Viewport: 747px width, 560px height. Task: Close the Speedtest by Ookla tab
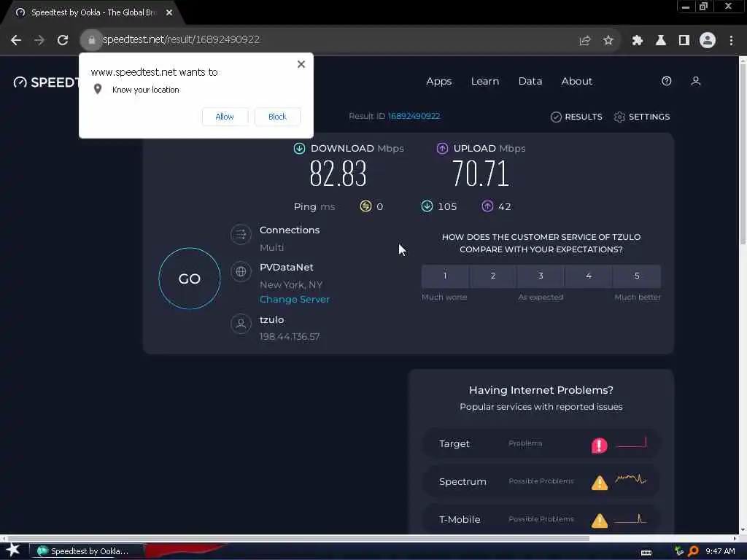(x=169, y=13)
